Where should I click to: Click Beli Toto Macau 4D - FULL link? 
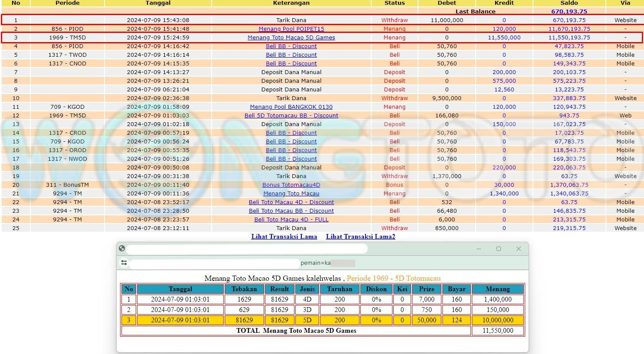coord(291,220)
